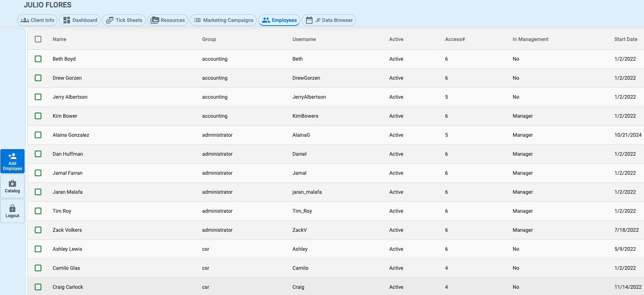
Task: Click the Tick Sheets icon
Action: (110, 20)
